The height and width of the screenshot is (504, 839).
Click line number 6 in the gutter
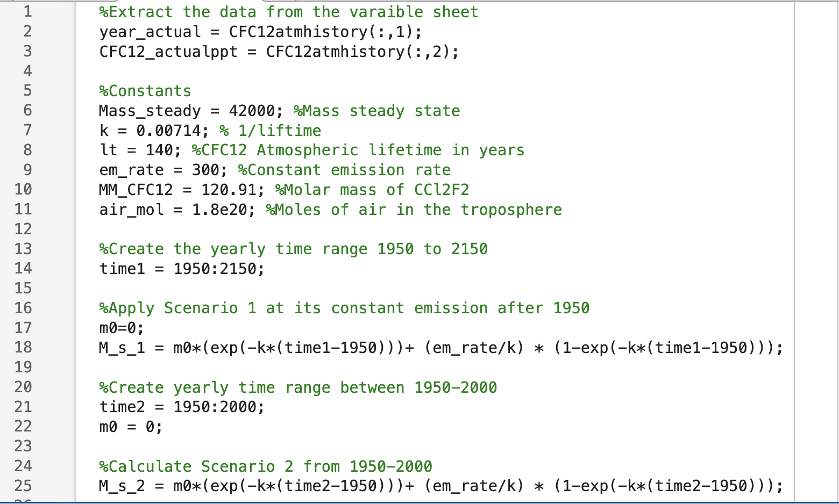pos(26,111)
